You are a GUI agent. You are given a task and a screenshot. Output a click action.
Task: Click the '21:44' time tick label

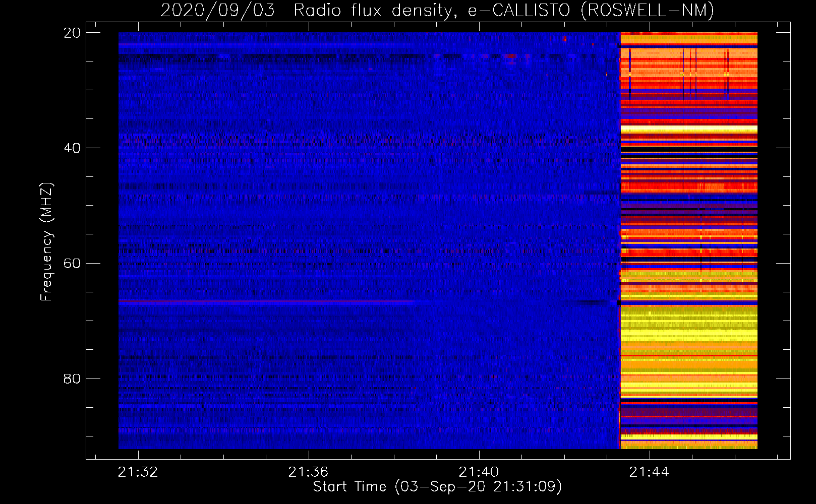[x=649, y=472]
